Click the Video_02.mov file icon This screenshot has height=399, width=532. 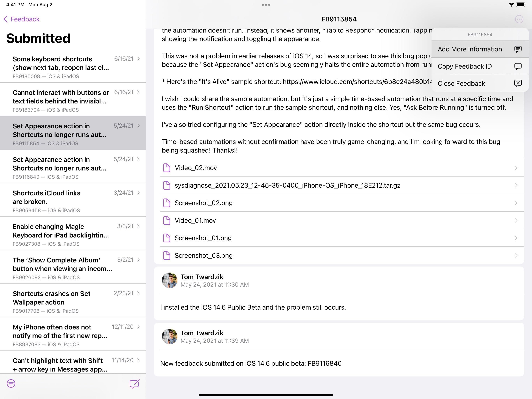pos(167,168)
